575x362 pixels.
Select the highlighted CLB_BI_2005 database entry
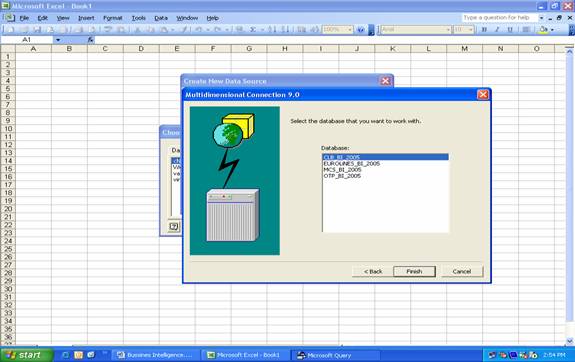click(385, 157)
